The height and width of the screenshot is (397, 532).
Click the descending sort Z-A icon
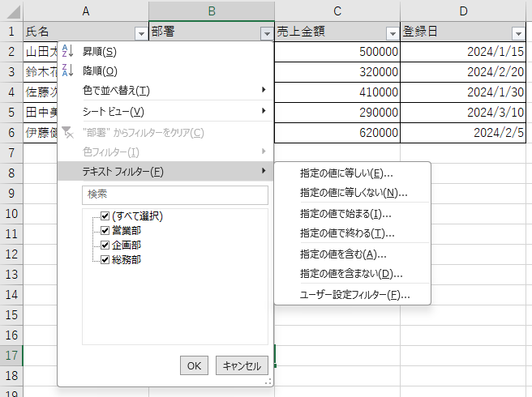[68, 70]
